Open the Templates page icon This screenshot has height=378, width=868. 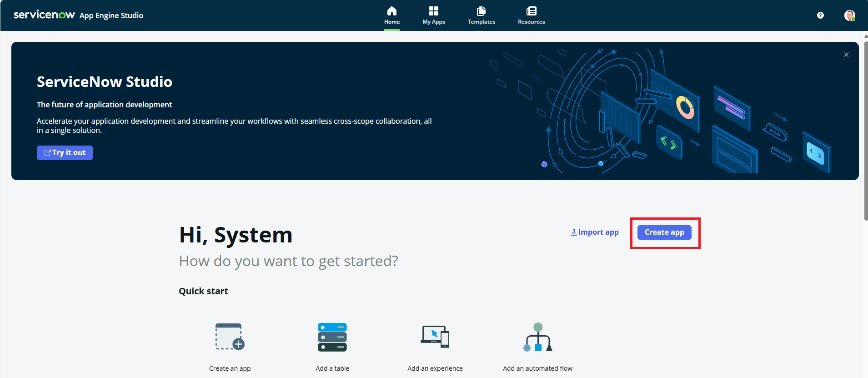(481, 11)
